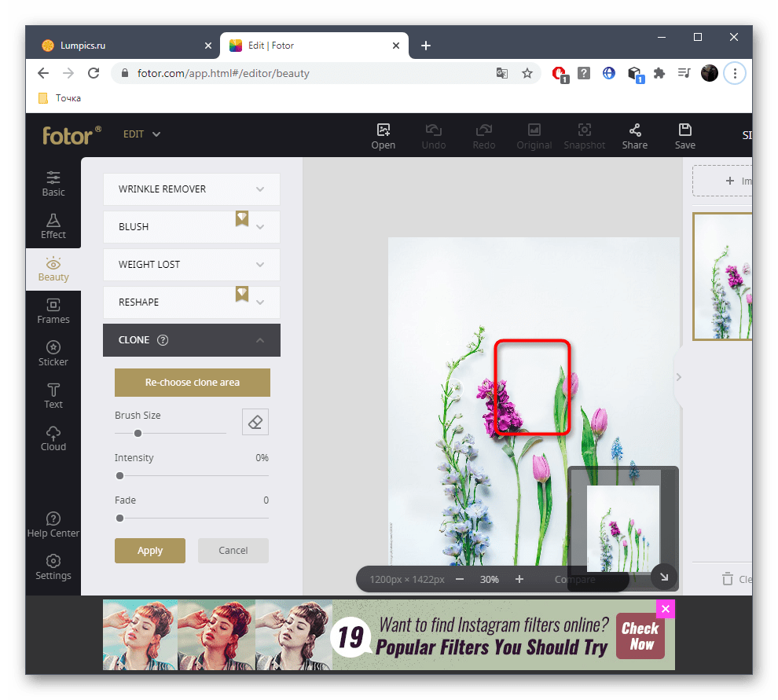The image size is (778, 700).
Task: Click the Apply button
Action: (x=150, y=551)
